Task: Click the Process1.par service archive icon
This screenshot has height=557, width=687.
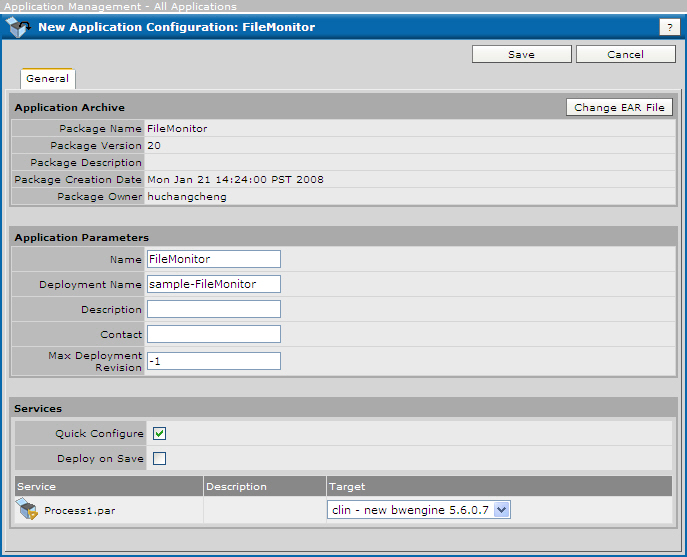Action: point(27,509)
